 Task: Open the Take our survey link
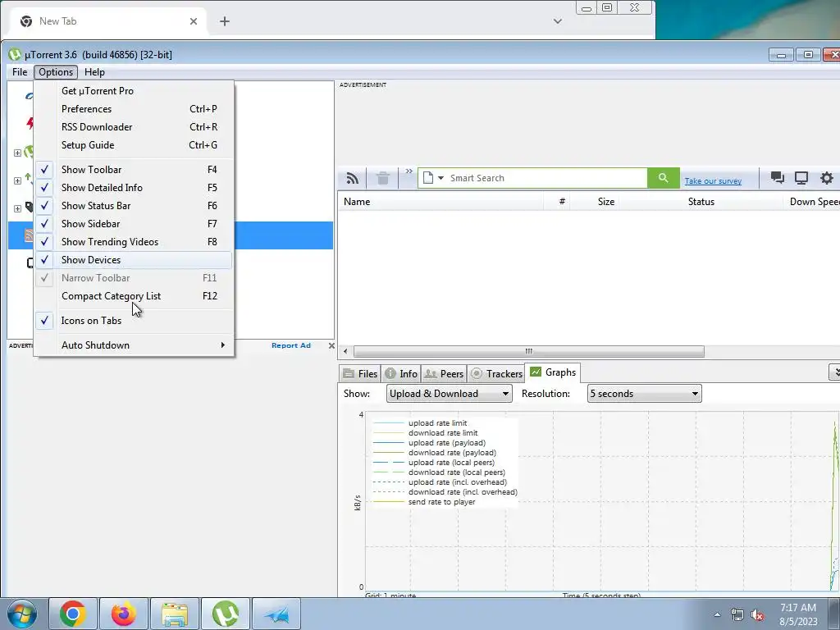pos(713,181)
